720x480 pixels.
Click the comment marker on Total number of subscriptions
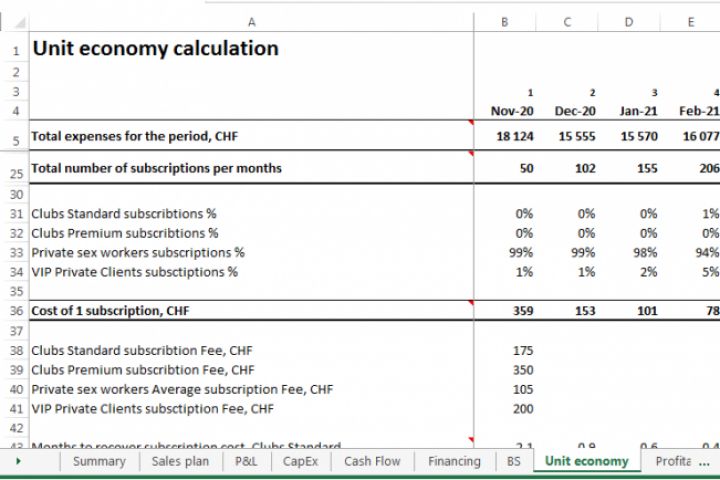pos(470,155)
